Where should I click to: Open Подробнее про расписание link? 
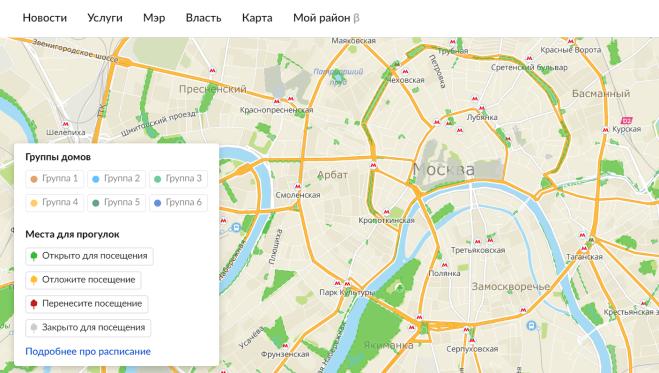click(88, 352)
